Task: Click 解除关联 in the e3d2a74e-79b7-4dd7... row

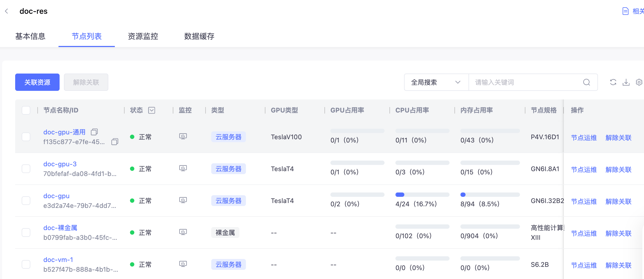Action: (x=619, y=201)
